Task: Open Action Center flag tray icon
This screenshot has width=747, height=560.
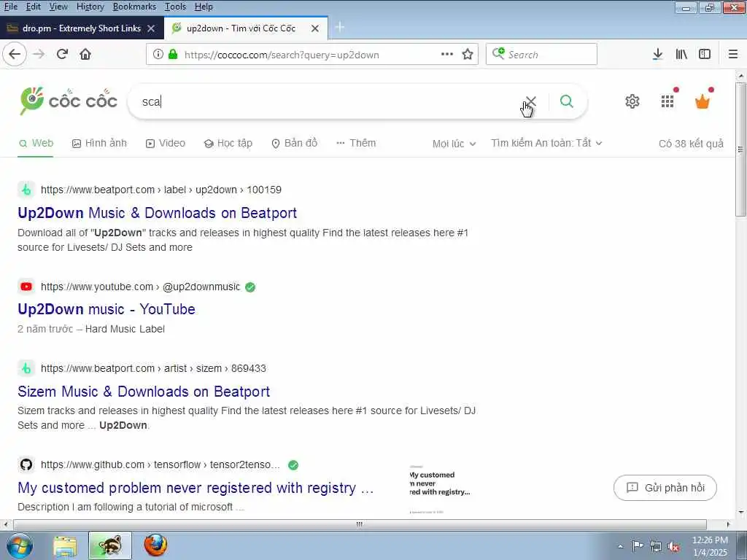Action: click(x=638, y=546)
